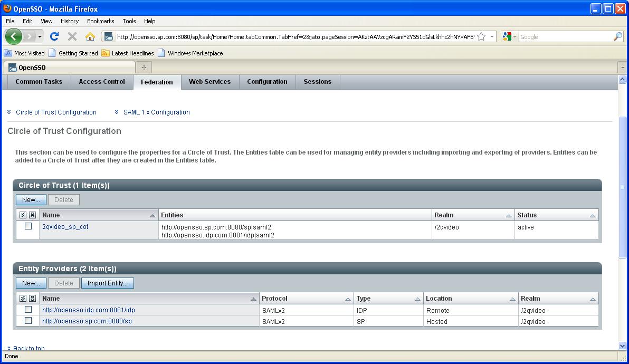
Task: Sort Entity Providers by Type arrow
Action: pos(417,299)
